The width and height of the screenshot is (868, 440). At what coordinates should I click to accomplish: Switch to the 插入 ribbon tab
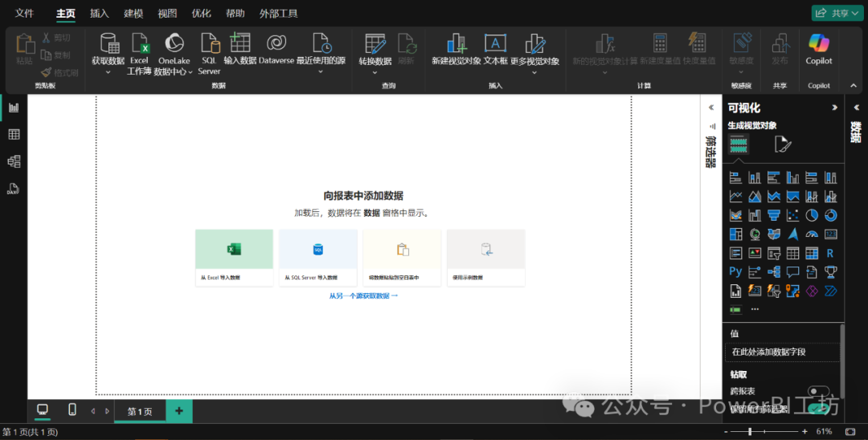tap(100, 14)
